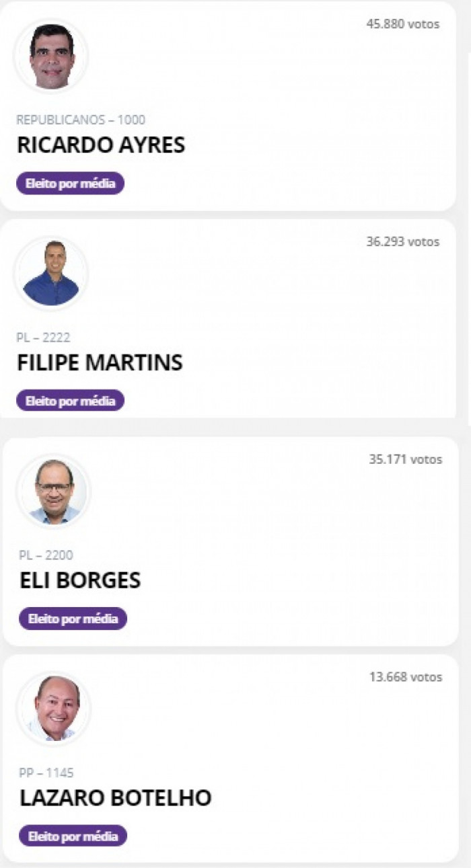Click Lazaro Botelho candidate photo
Screen dimensions: 471x868
click(x=54, y=709)
